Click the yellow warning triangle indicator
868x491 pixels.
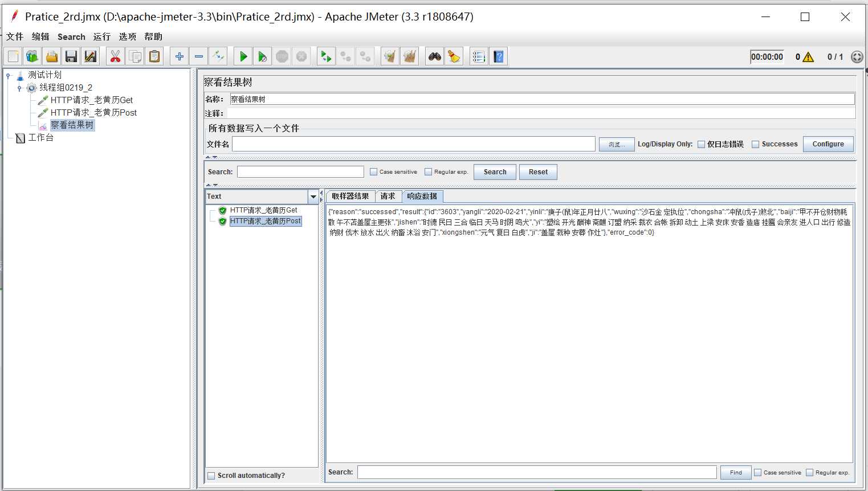(808, 57)
